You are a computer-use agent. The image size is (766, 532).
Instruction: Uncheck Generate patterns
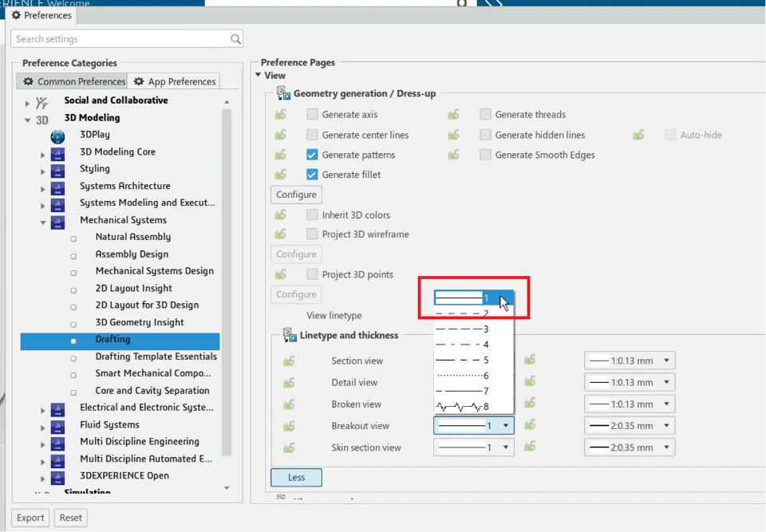coord(312,155)
